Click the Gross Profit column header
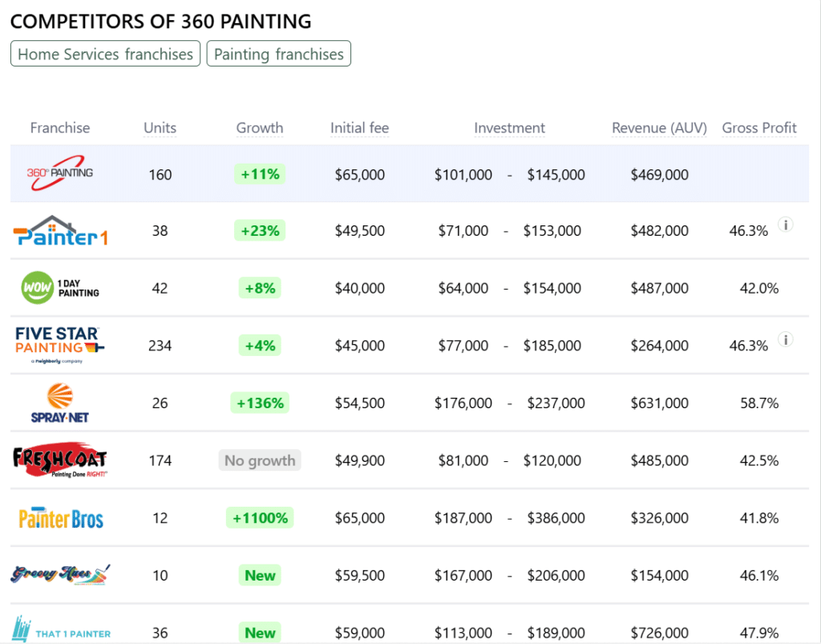 click(759, 128)
